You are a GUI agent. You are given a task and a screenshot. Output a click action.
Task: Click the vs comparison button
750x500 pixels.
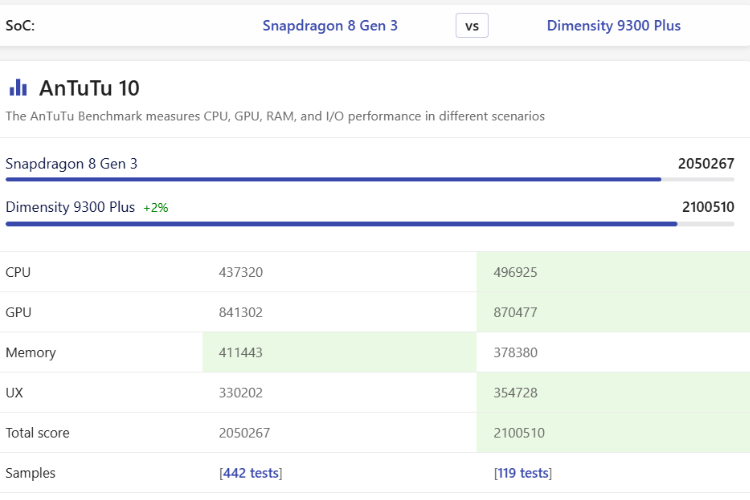point(472,26)
